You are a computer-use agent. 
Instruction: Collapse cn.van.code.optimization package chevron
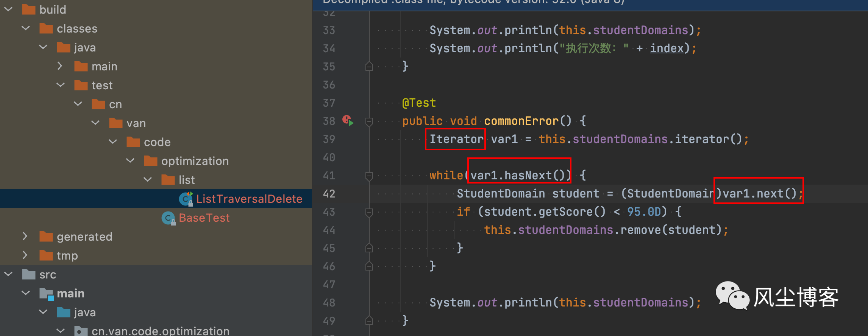[61, 331]
